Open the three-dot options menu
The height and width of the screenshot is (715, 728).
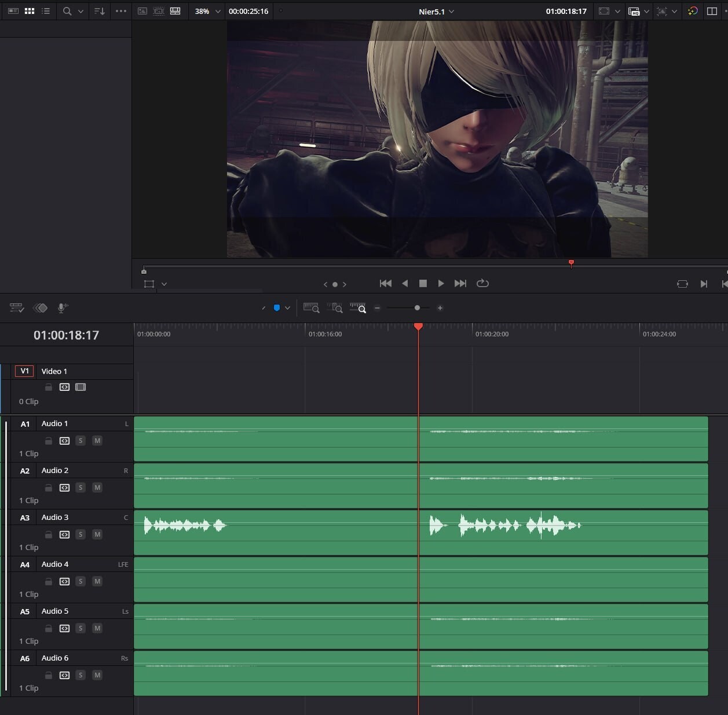click(121, 11)
